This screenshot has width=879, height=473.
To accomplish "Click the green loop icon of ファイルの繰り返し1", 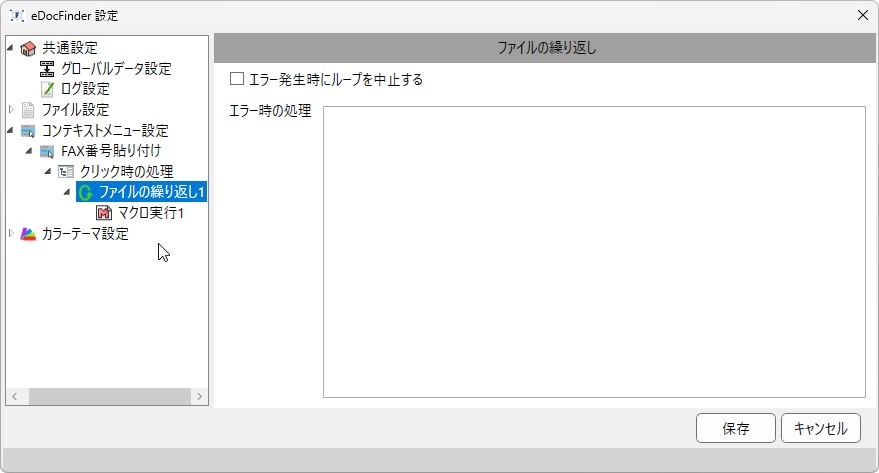I will 86,193.
